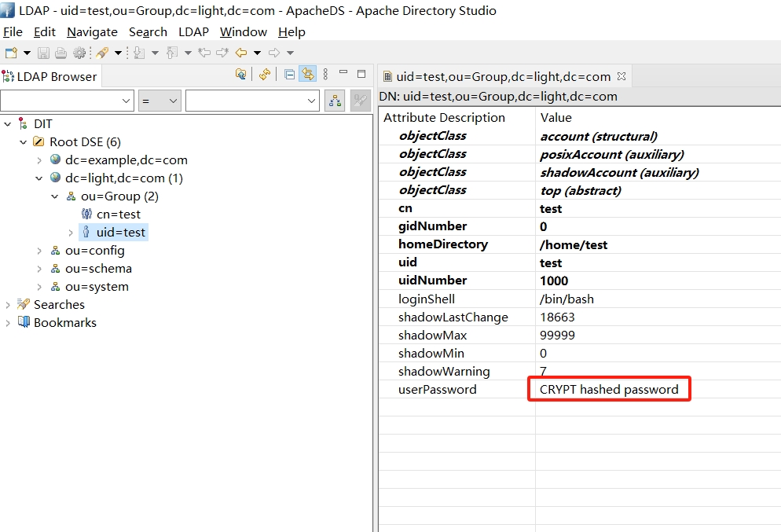Click the Back navigation arrow icon
Image resolution: width=781 pixels, height=532 pixels.
[x=241, y=53]
